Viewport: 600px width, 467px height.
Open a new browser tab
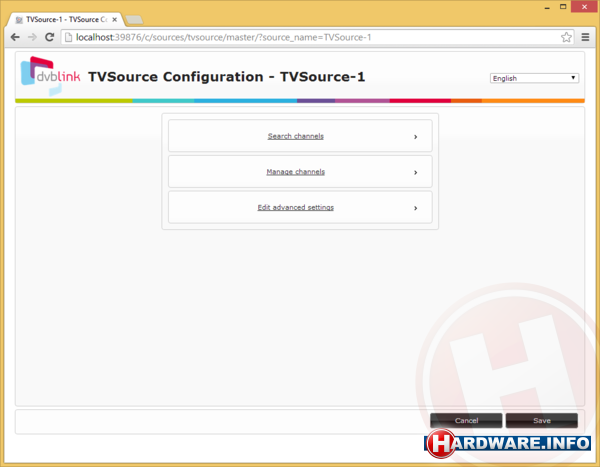coord(134,19)
